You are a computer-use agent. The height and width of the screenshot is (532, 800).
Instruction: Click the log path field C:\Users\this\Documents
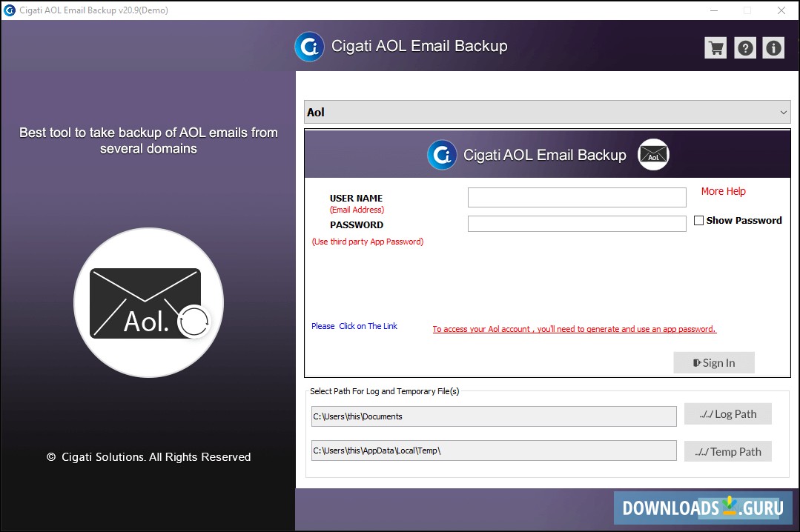(x=494, y=416)
